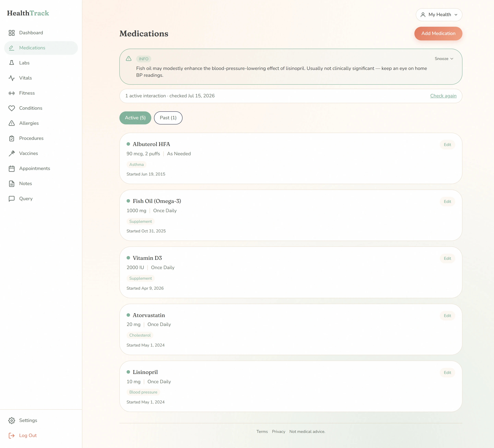Click 'Started Jun 19, 2015' text
Viewport: 494px width, 448px height.
point(146,174)
